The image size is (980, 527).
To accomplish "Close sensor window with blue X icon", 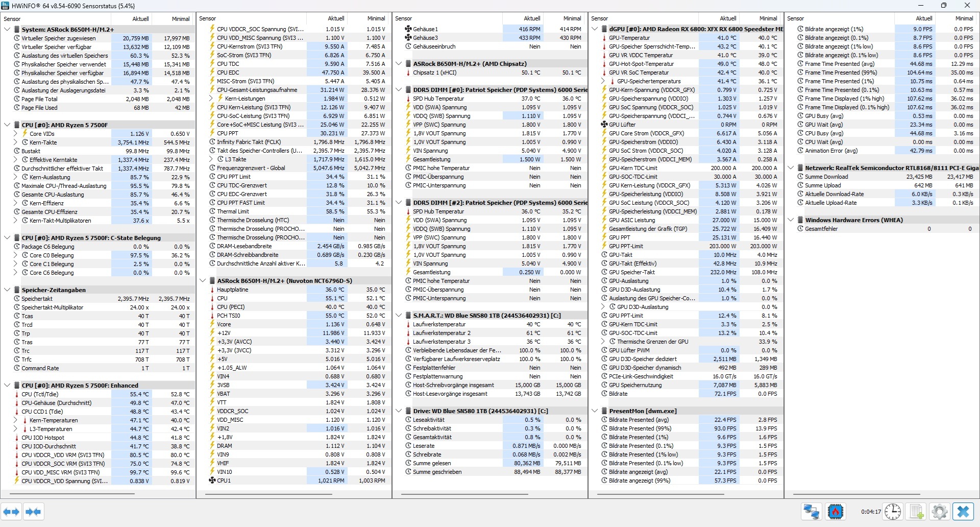I will click(963, 512).
